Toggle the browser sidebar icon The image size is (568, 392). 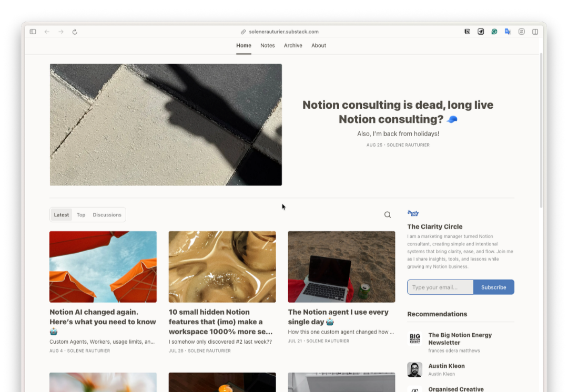coord(33,32)
